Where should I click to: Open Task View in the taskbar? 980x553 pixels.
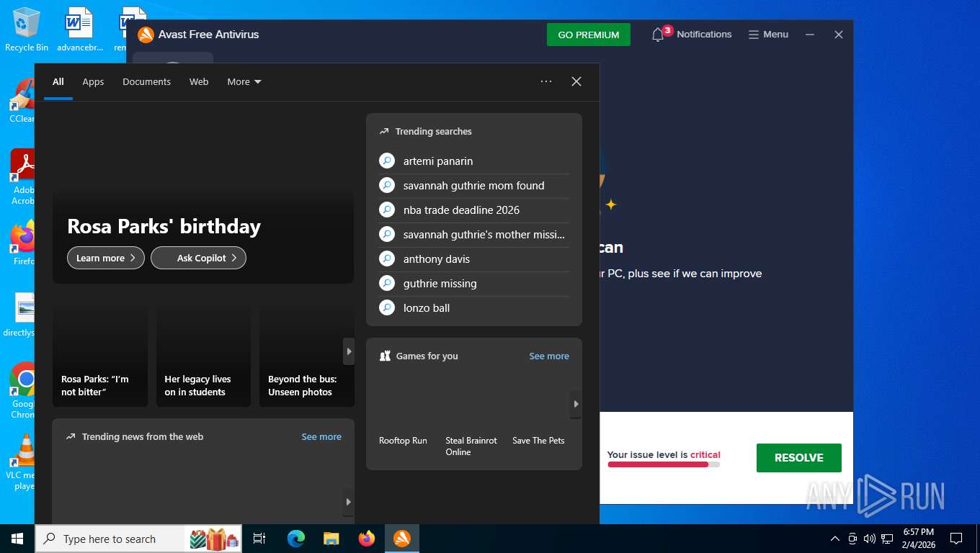259,539
